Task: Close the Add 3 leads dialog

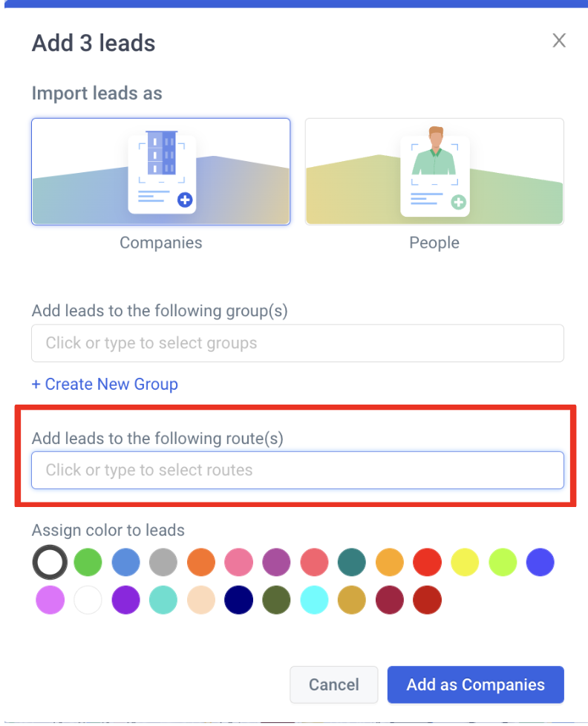Action: point(559,41)
